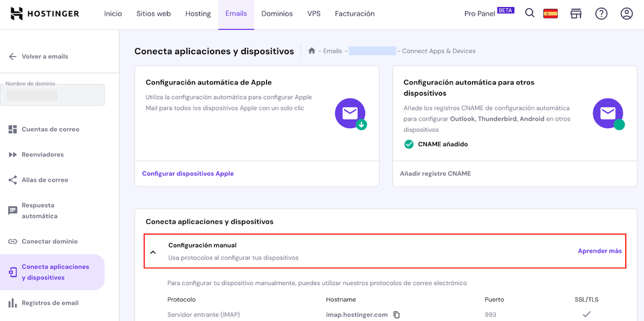Click the Hostinger logo

coord(45,13)
